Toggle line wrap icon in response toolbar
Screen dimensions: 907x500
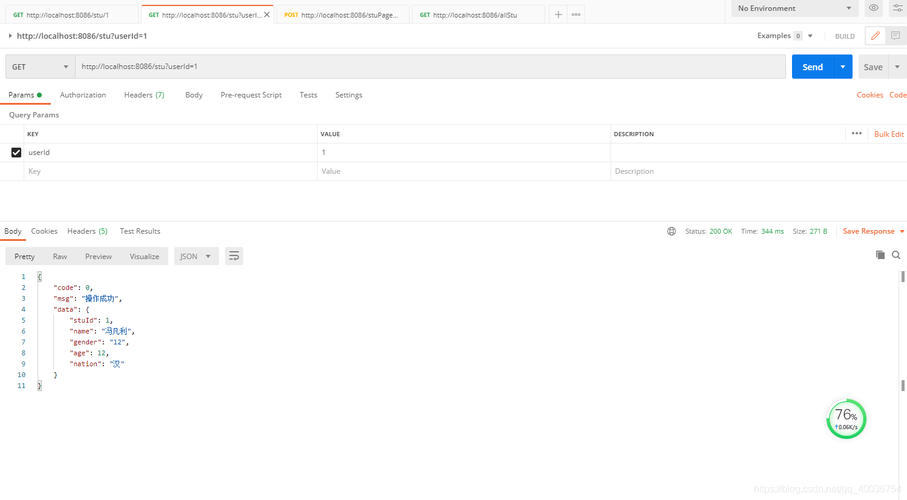click(234, 256)
